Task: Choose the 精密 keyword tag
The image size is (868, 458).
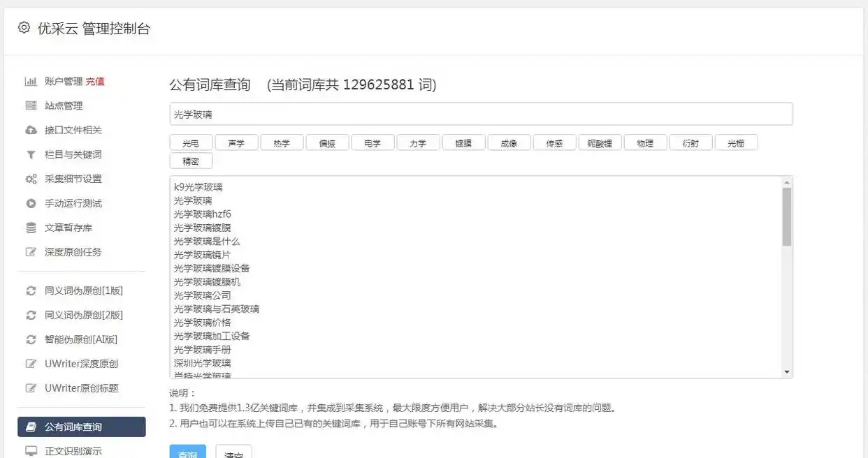Action: pyautogui.click(x=191, y=161)
